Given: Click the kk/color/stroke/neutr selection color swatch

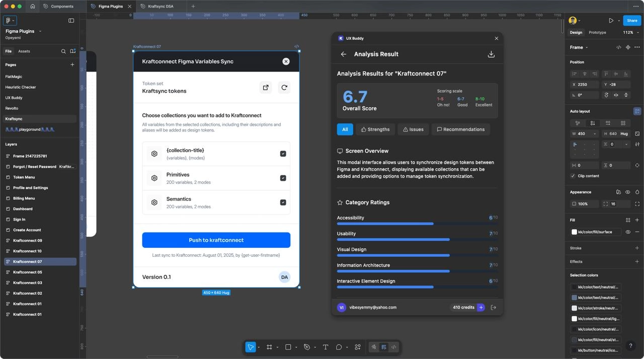Looking at the screenshot, I should tap(574, 308).
